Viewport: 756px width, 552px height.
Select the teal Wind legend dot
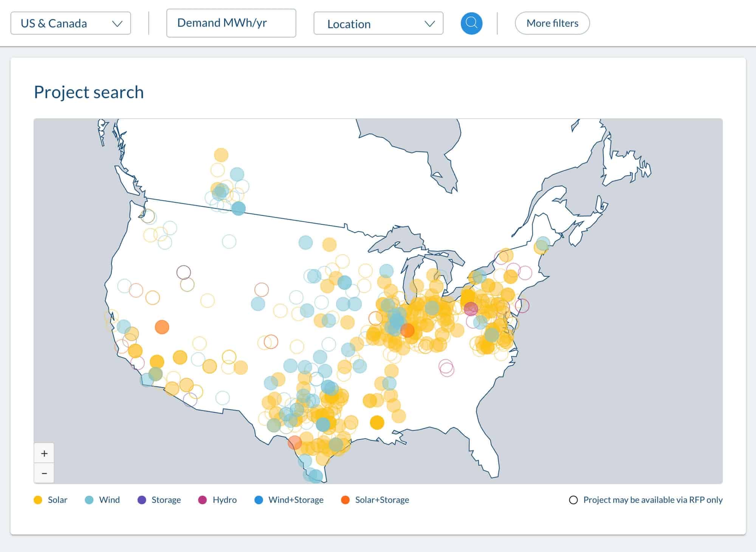(x=90, y=499)
